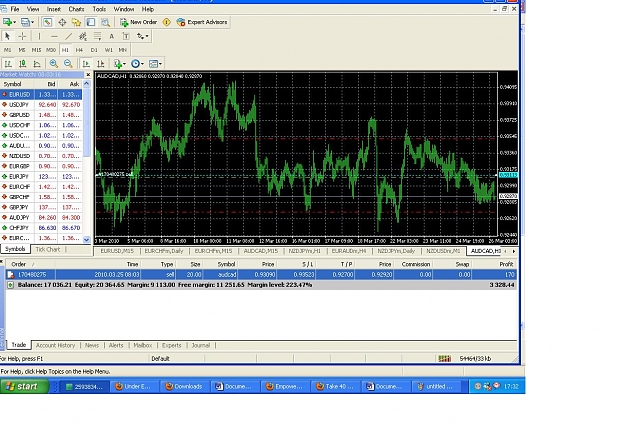Toggle Chart Shift icon
The image size is (625, 432).
(x=100, y=64)
